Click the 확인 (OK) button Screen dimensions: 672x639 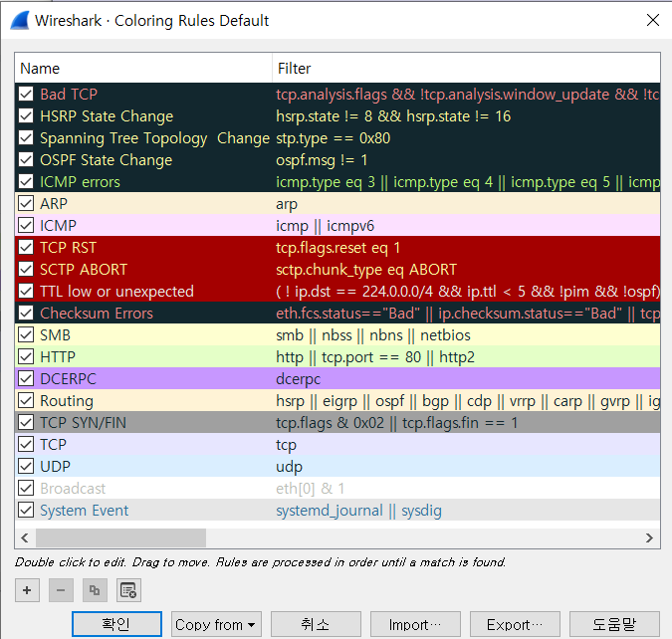116,624
